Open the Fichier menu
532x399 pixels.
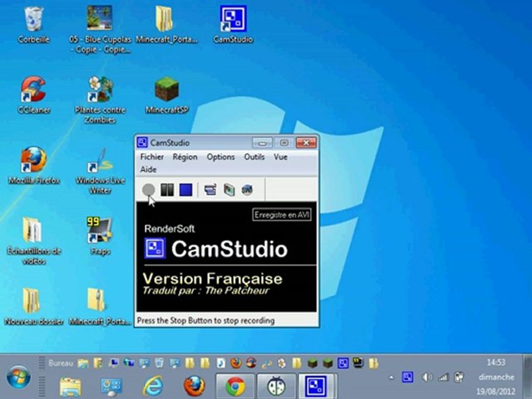pos(152,157)
